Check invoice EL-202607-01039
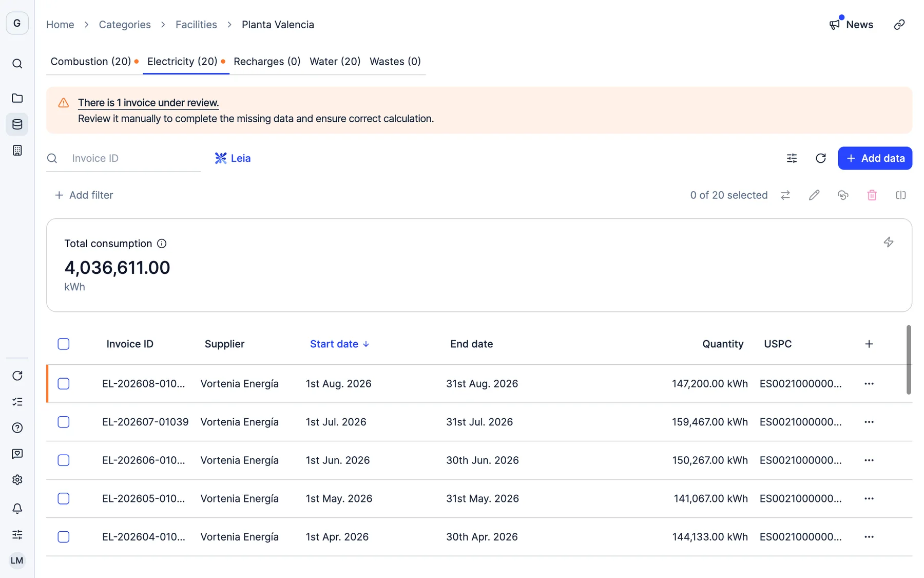 point(64,422)
